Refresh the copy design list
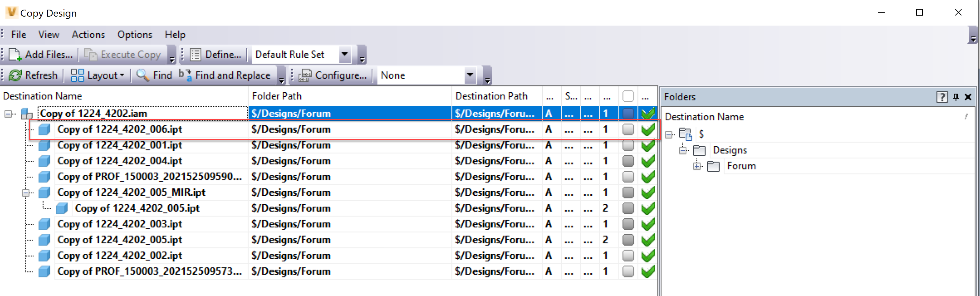 coord(33,75)
